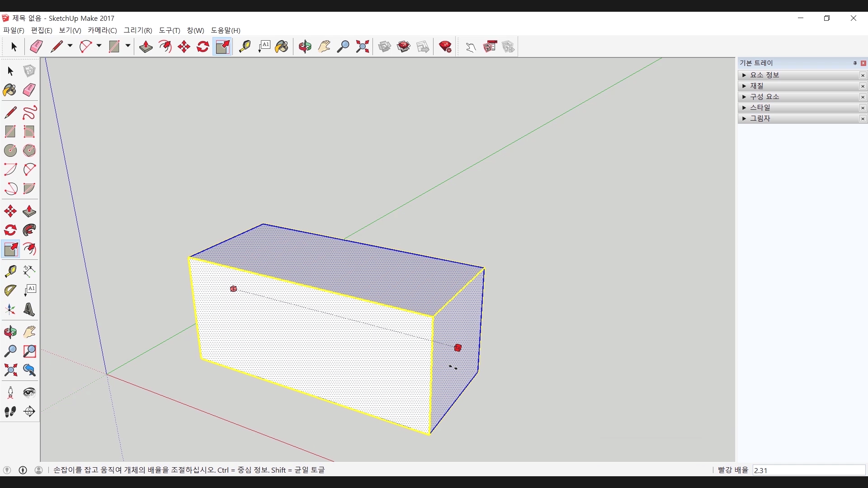868x488 pixels.
Task: Activate the Orbit tool in left toolbar
Action: click(x=10, y=332)
